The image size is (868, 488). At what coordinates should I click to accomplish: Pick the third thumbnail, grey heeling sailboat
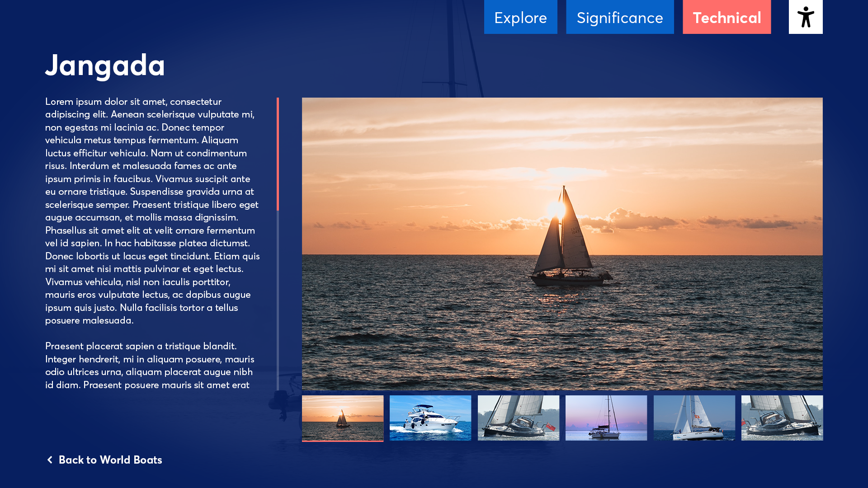click(518, 418)
